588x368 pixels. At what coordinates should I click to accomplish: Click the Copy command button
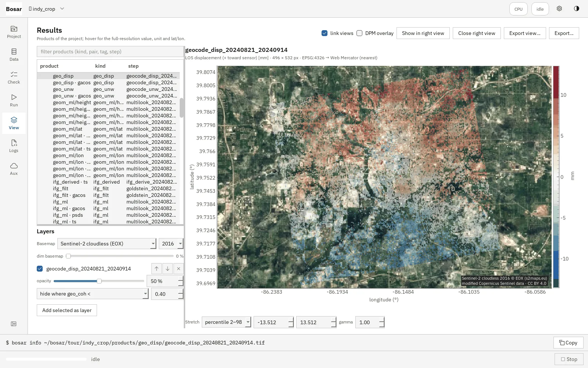point(568,343)
